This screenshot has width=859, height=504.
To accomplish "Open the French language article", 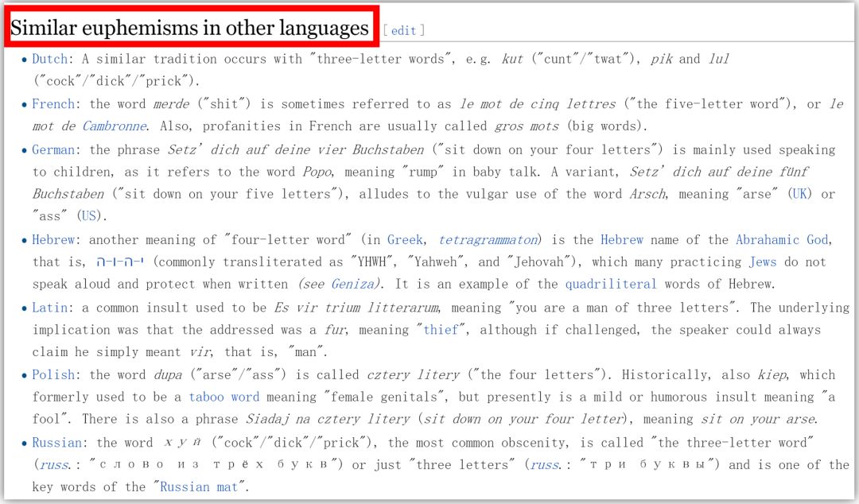I will (x=52, y=103).
